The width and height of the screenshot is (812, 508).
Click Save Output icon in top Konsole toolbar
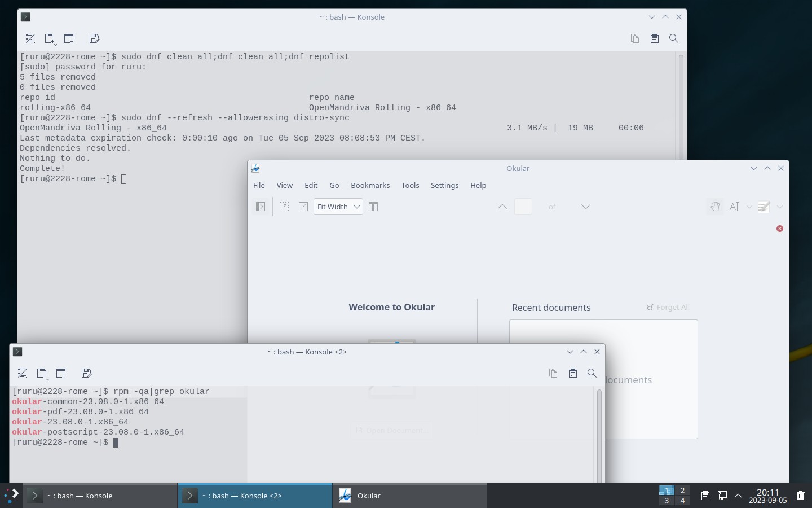[x=94, y=38]
